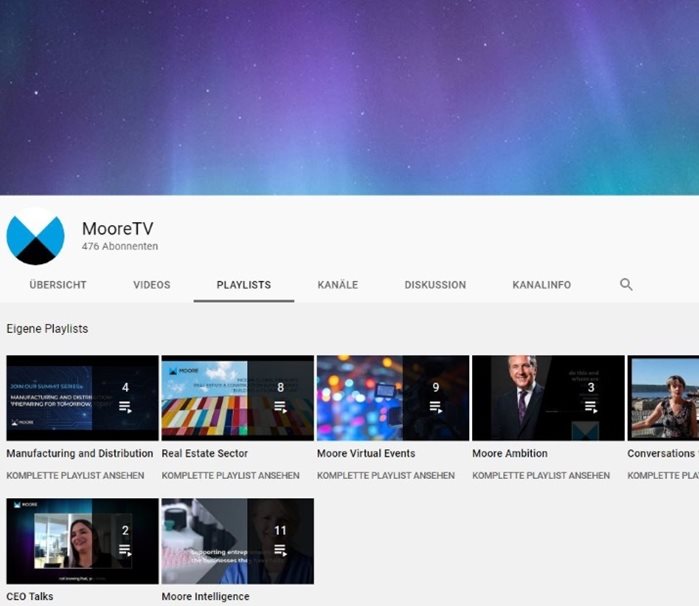Click Conversations thumbnail with woman by sea
699x606 pixels.
pyautogui.click(x=663, y=398)
